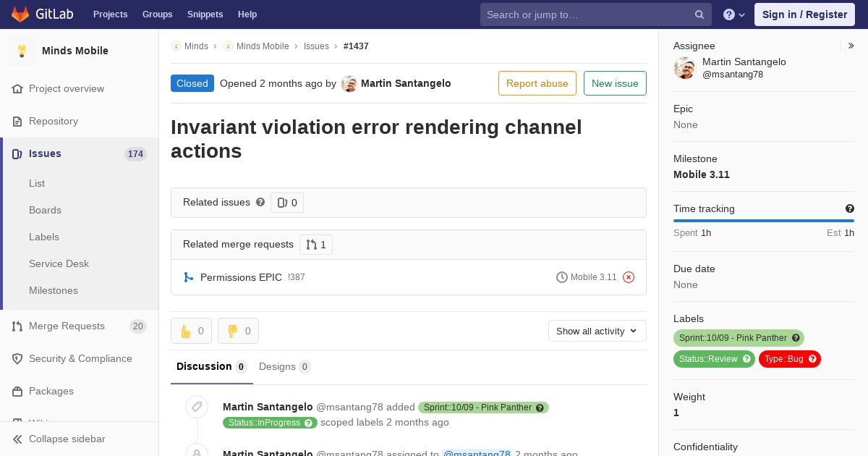Give a thumbs up reaction
Viewport: 868px width, 456px height.
tap(191, 331)
